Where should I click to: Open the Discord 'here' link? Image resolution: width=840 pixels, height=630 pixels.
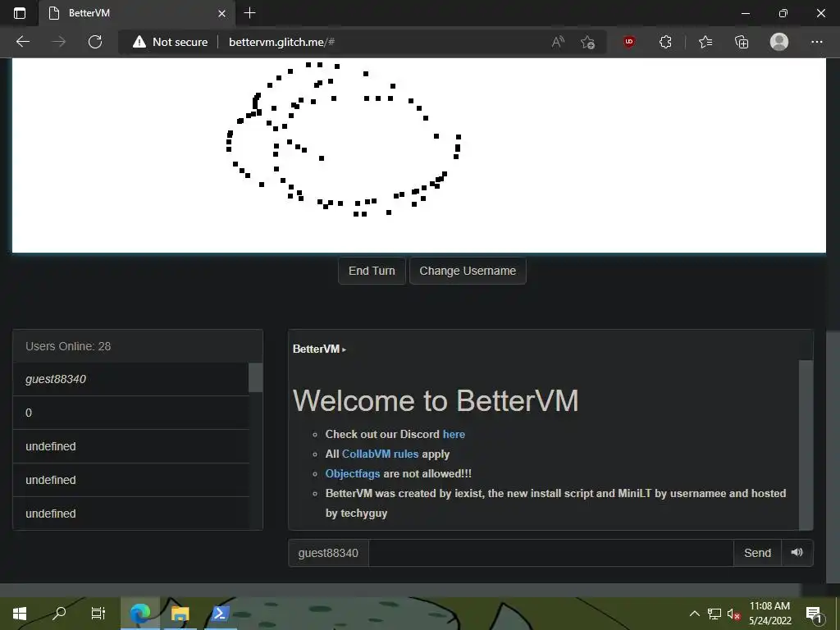pyautogui.click(x=454, y=434)
